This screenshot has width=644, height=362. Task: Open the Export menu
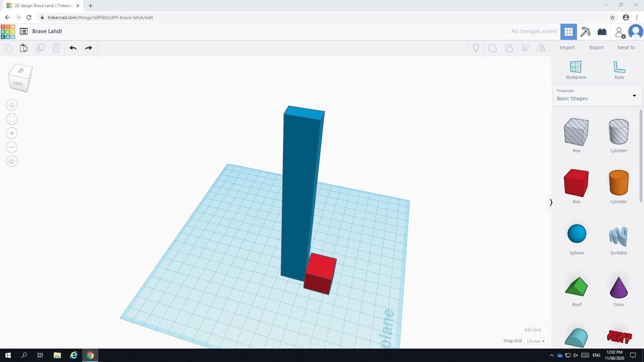[x=596, y=48]
